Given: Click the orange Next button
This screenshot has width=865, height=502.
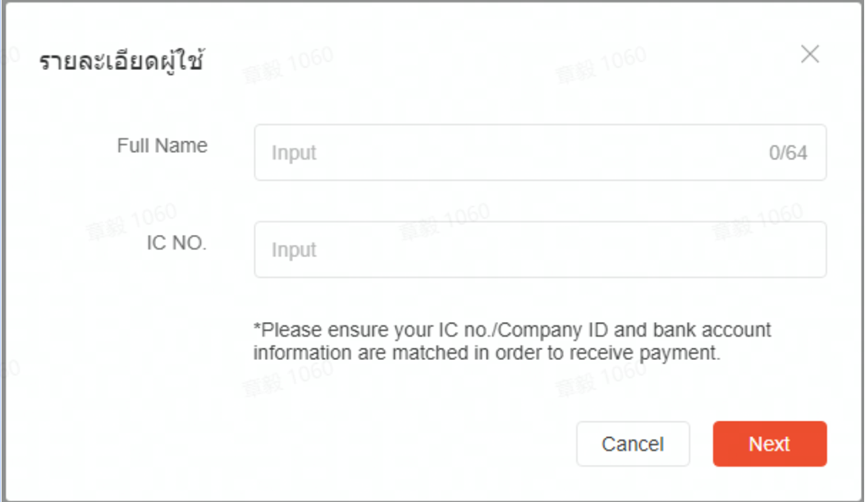Looking at the screenshot, I should [x=769, y=444].
